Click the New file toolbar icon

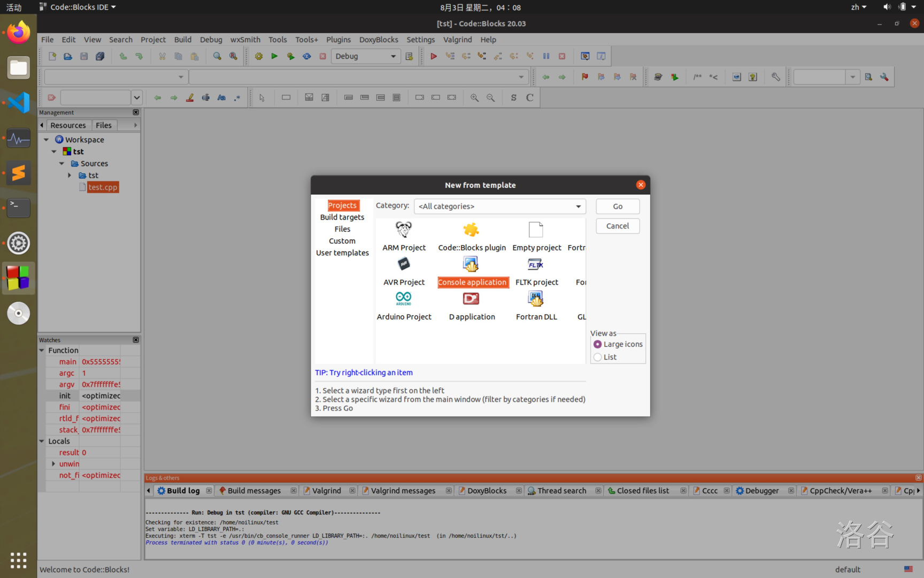click(x=52, y=56)
